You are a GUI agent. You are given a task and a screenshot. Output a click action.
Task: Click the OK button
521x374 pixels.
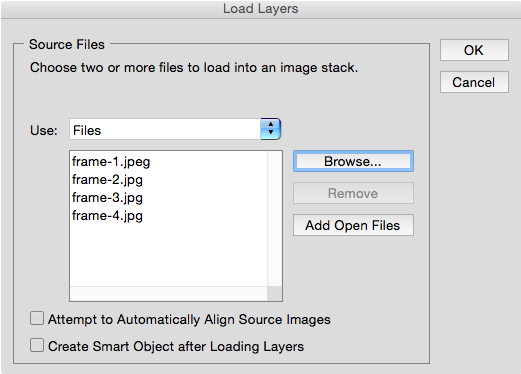click(x=474, y=50)
